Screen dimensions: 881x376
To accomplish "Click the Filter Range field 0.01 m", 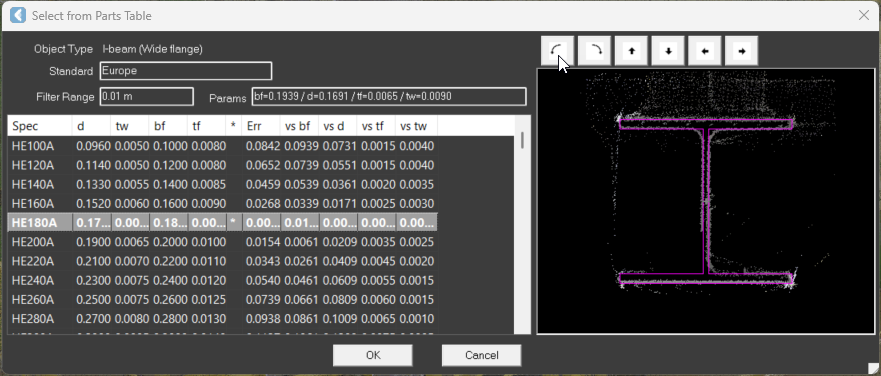I will click(147, 96).
